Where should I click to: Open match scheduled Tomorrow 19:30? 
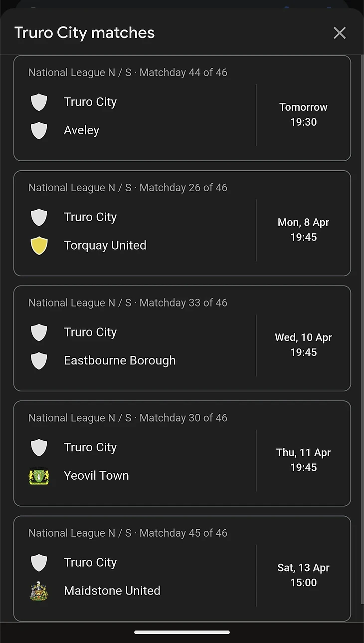(303, 115)
